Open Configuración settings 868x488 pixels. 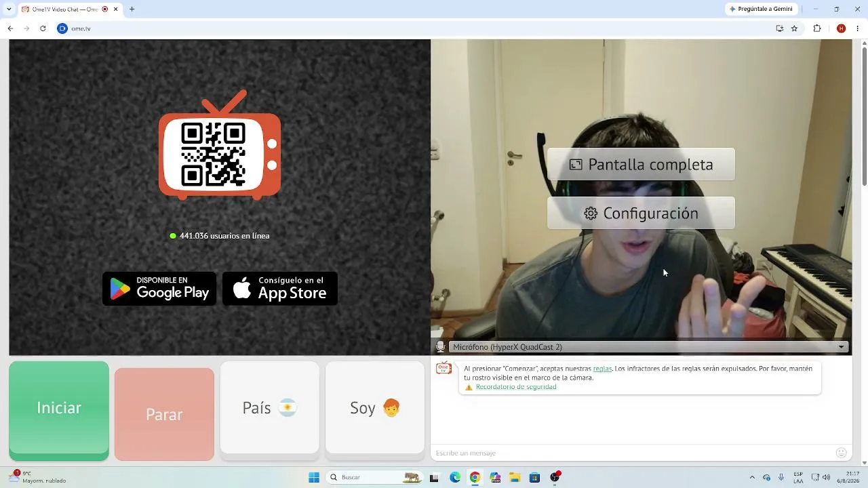coord(641,213)
